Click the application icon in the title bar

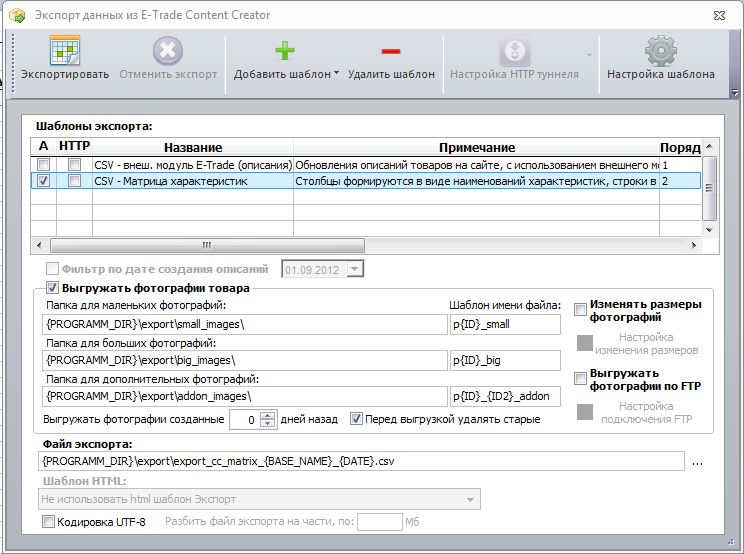18,15
